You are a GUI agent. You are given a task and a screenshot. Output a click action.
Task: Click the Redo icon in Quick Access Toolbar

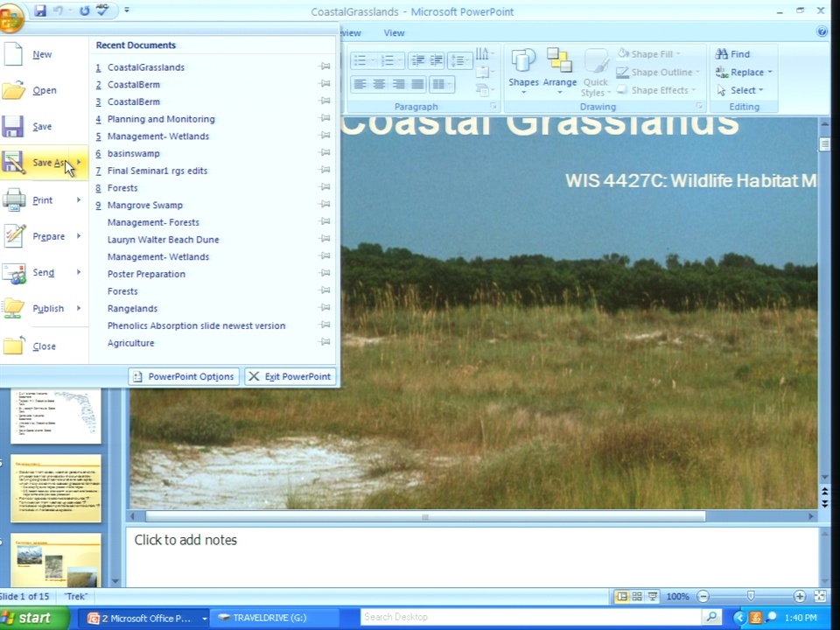[85, 10]
